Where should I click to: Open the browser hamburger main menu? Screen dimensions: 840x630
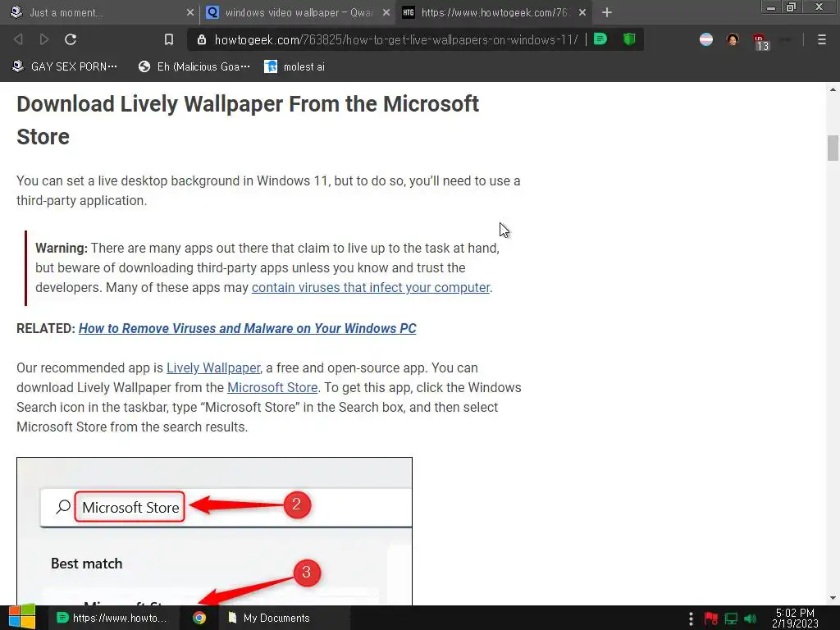click(821, 39)
